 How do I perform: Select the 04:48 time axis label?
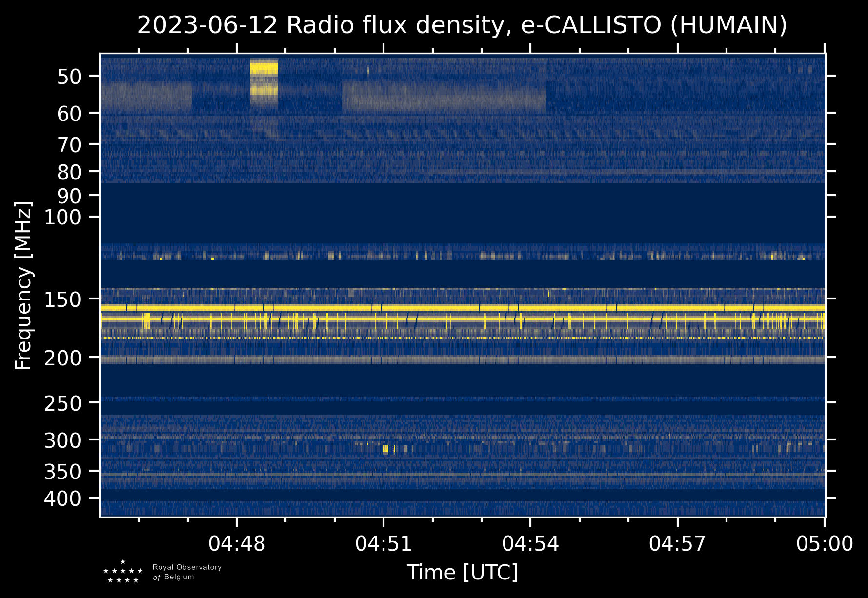click(237, 543)
